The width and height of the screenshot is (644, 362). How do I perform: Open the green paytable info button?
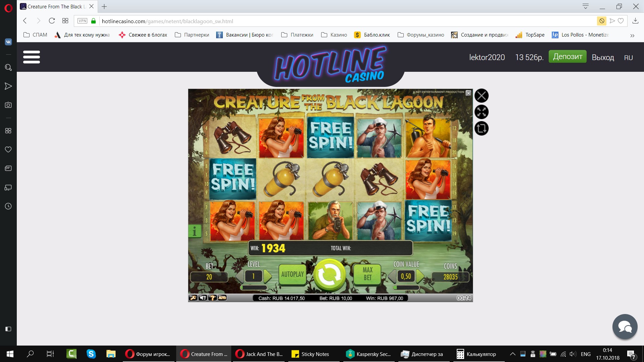194,231
